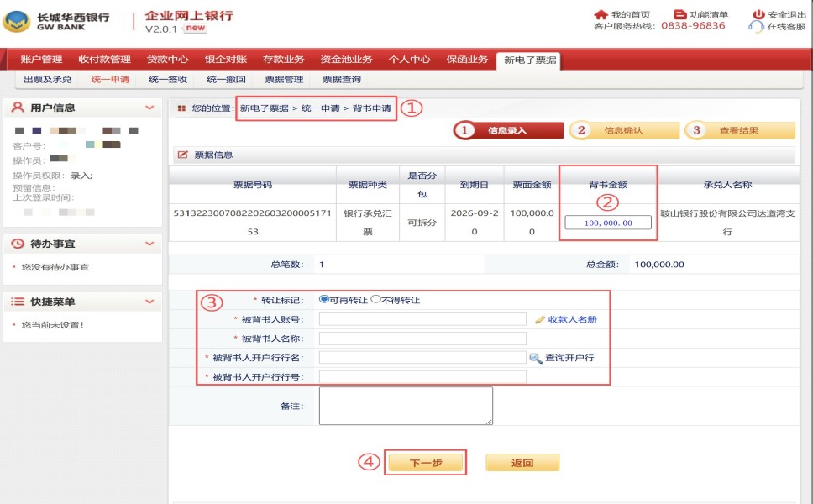Open 在线客服 headset icon
Image resolution: width=813 pixels, height=504 pixels.
pos(757,26)
